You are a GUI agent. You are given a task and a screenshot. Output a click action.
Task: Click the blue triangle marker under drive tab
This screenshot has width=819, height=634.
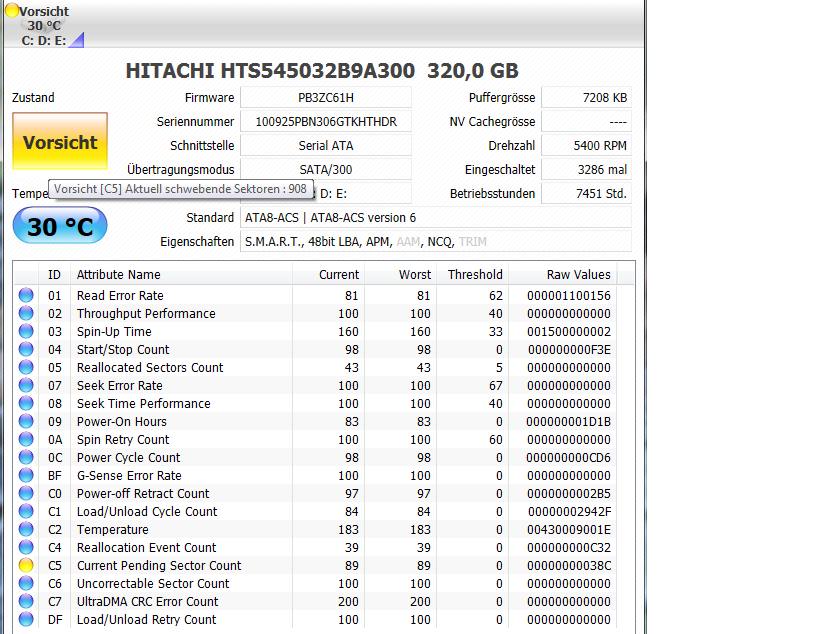point(77,40)
